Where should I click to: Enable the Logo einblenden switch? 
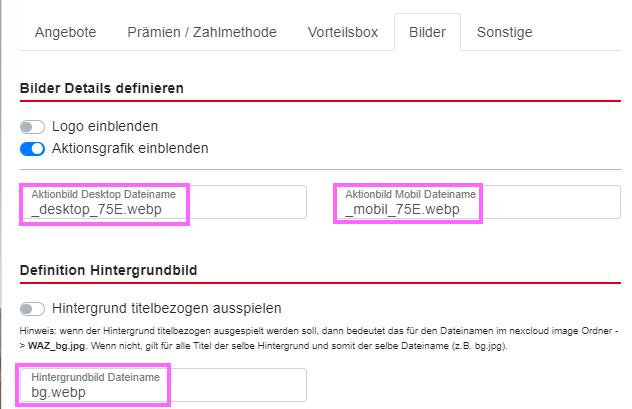coord(32,127)
